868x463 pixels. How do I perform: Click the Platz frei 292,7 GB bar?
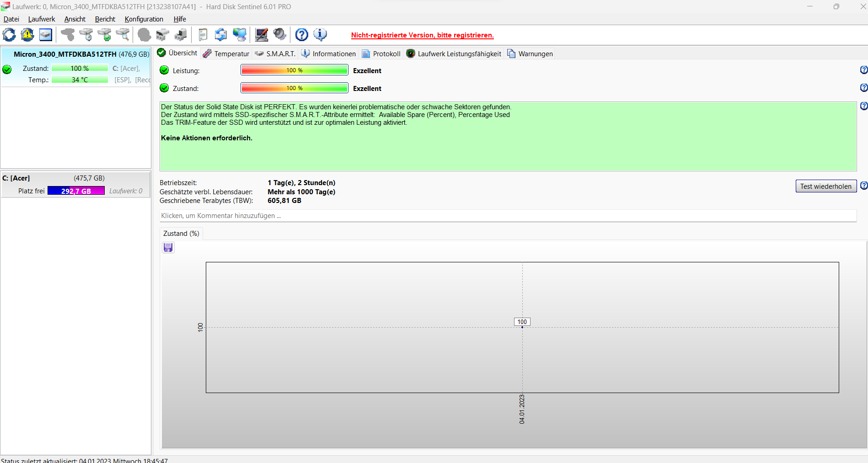pos(76,191)
